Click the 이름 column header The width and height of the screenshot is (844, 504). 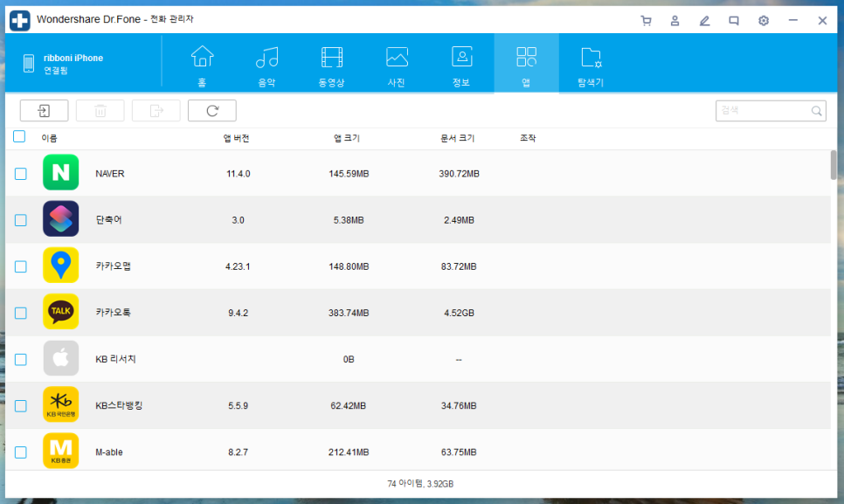click(x=49, y=138)
